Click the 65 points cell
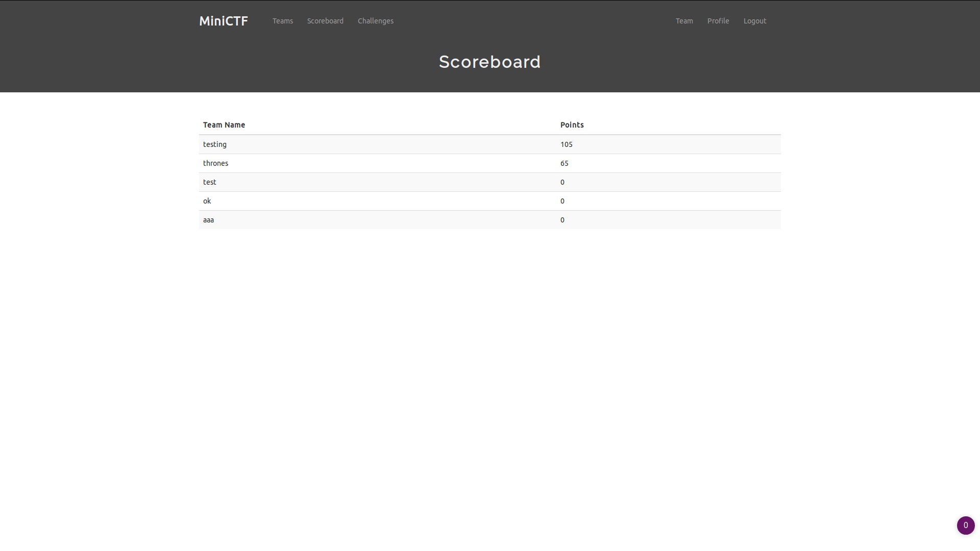Viewport: 980px width, 551px height. [x=564, y=163]
